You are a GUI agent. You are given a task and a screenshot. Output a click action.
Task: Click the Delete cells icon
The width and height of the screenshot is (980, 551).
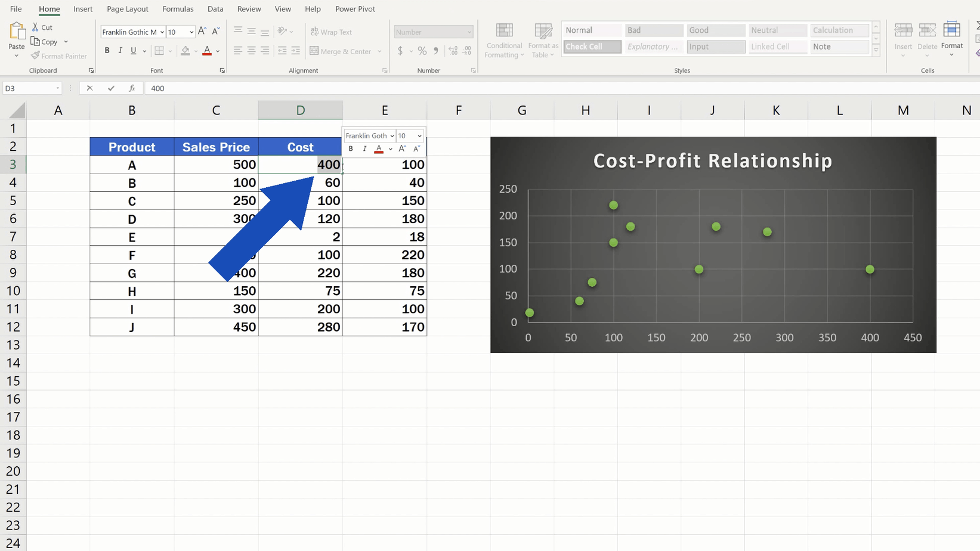pos(927,30)
